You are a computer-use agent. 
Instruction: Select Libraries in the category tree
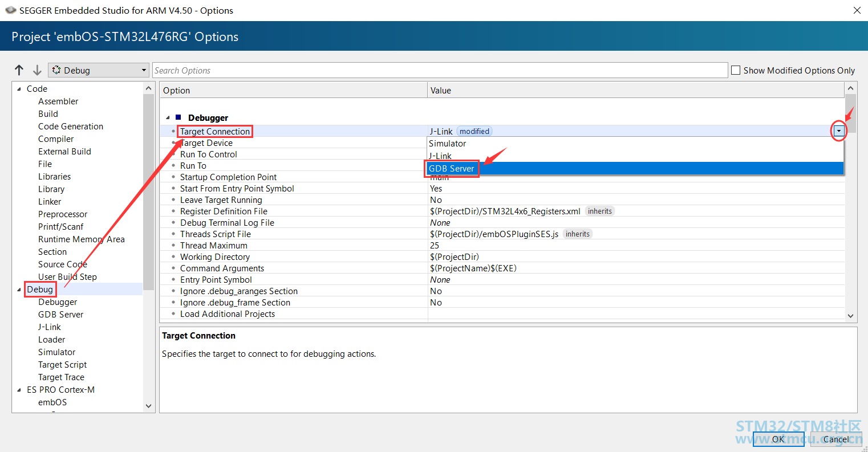tap(55, 177)
